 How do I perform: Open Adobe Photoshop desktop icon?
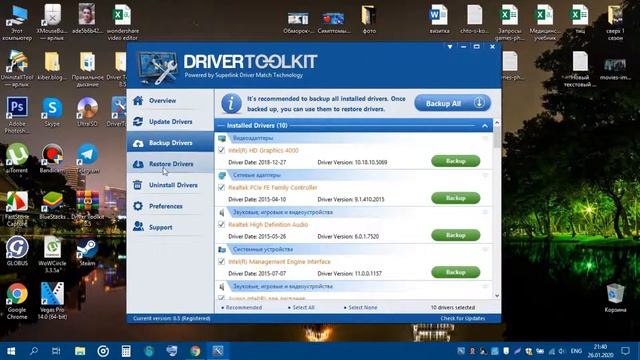click(x=17, y=115)
